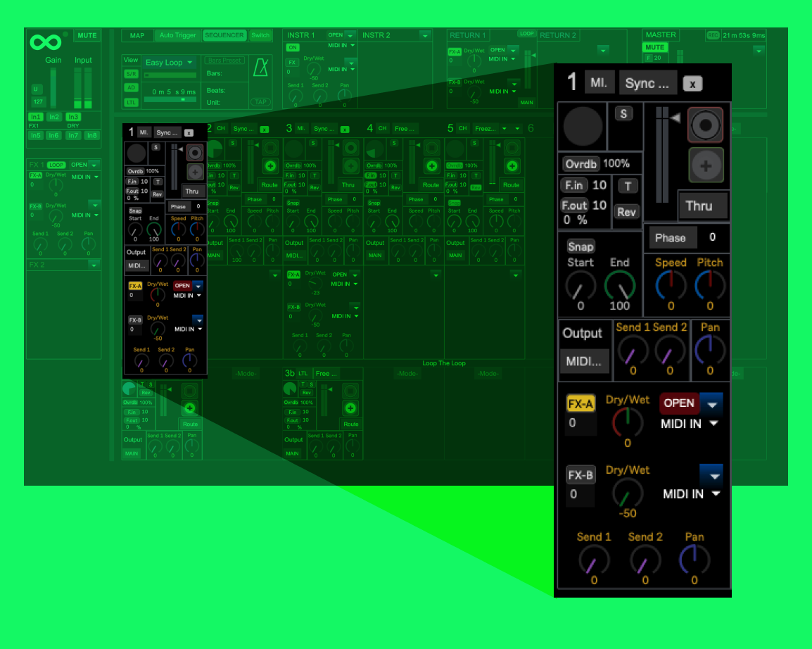
Task: Select the RETURN 2 tab
Action: pos(557,35)
